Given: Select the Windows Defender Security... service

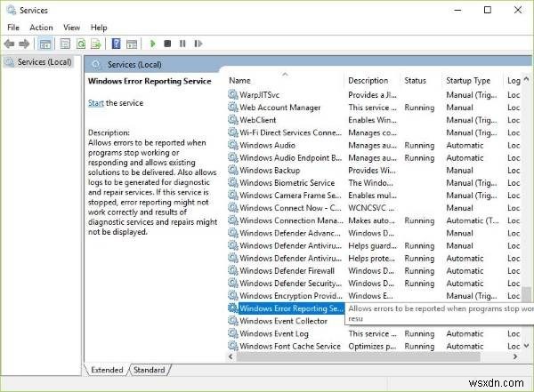Looking at the screenshot, I should click(290, 283).
